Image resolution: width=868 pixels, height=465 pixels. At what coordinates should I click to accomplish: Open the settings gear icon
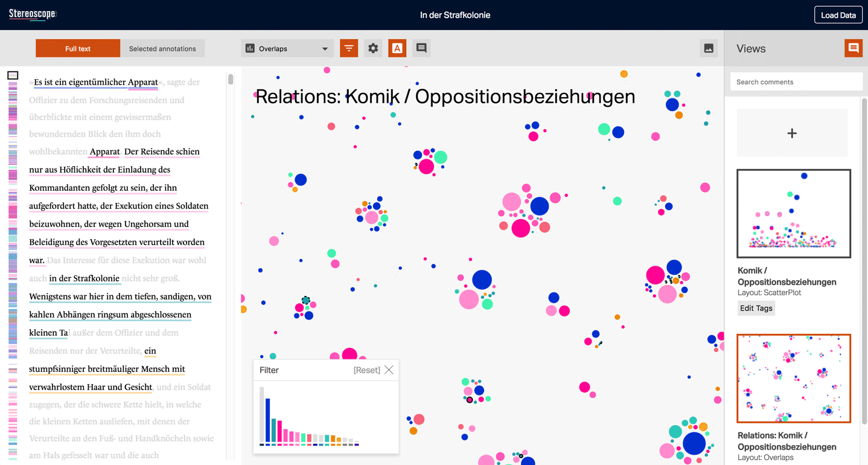(373, 48)
